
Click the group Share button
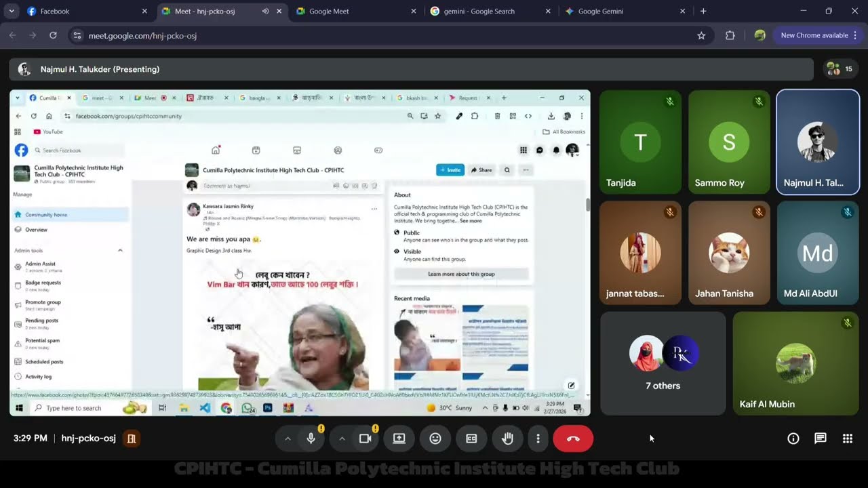pos(481,170)
